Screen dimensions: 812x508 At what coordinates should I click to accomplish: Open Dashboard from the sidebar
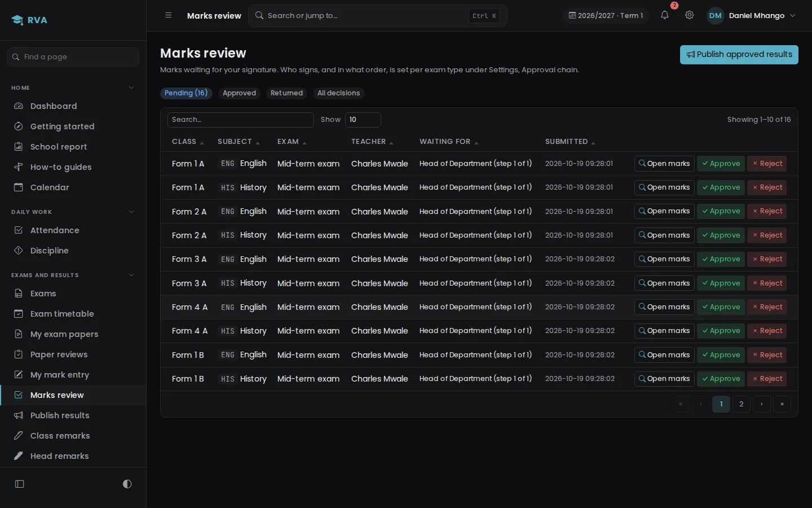[x=73, y=106]
